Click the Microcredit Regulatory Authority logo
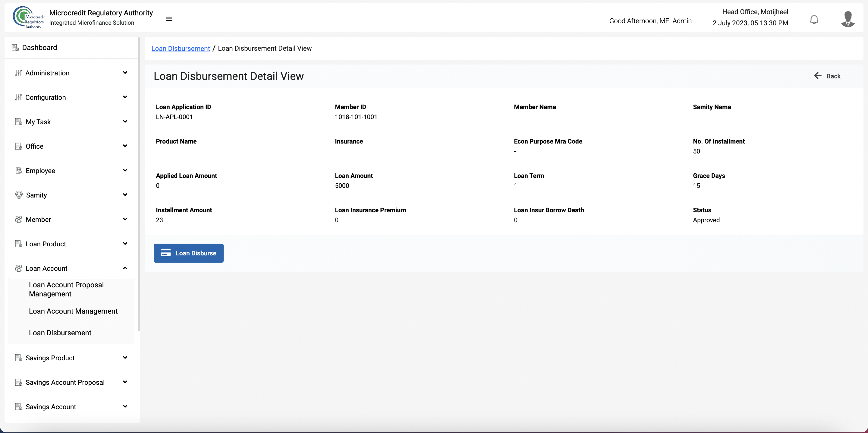 29,17
